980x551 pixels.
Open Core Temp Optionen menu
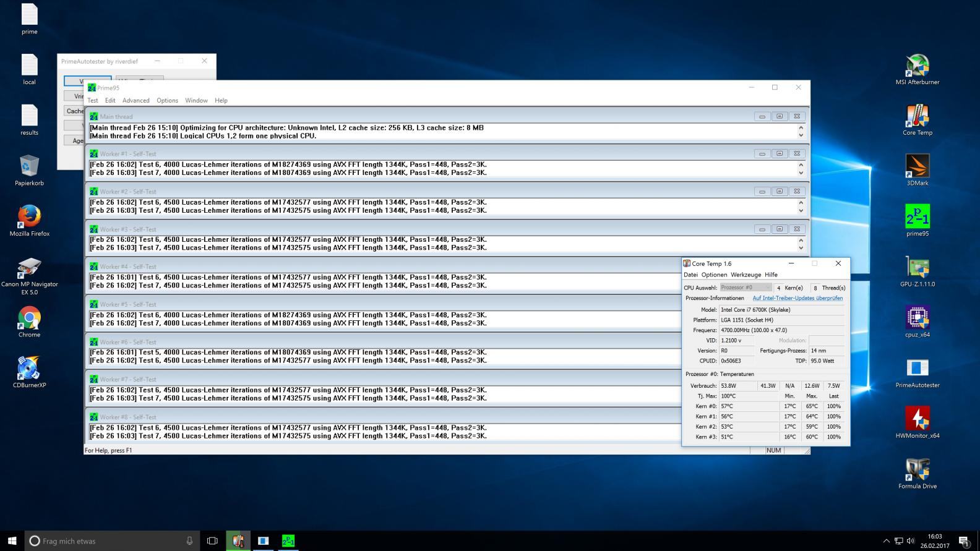(x=714, y=275)
